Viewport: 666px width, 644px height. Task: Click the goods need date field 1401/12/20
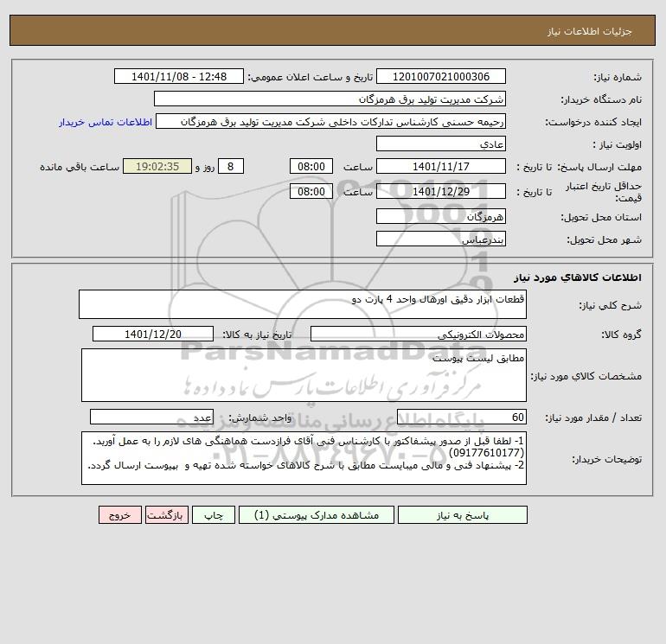[x=153, y=334]
